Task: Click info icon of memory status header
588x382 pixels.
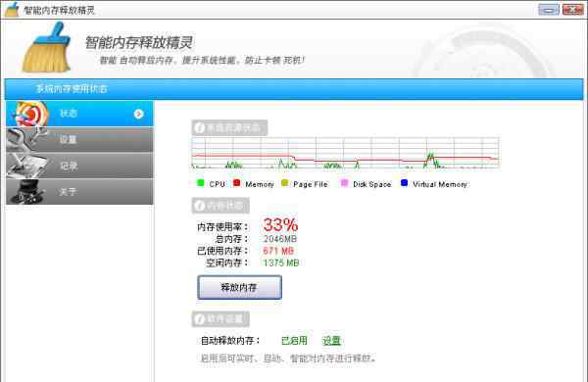Action: tap(200, 206)
